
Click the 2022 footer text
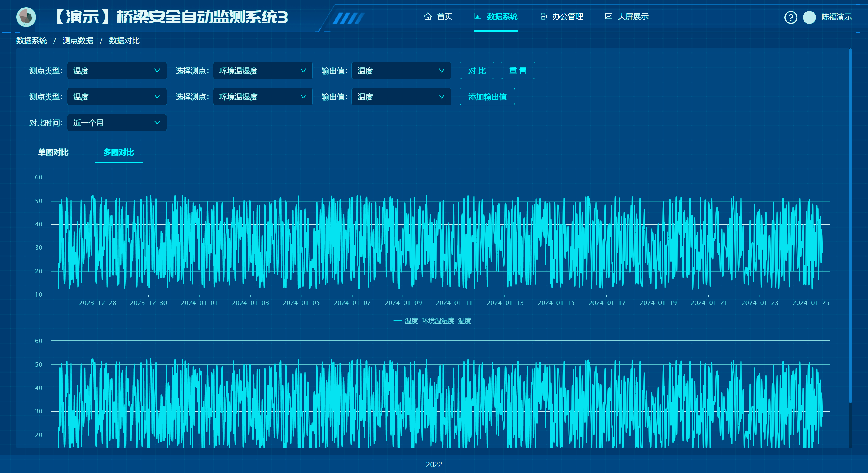[x=434, y=465]
